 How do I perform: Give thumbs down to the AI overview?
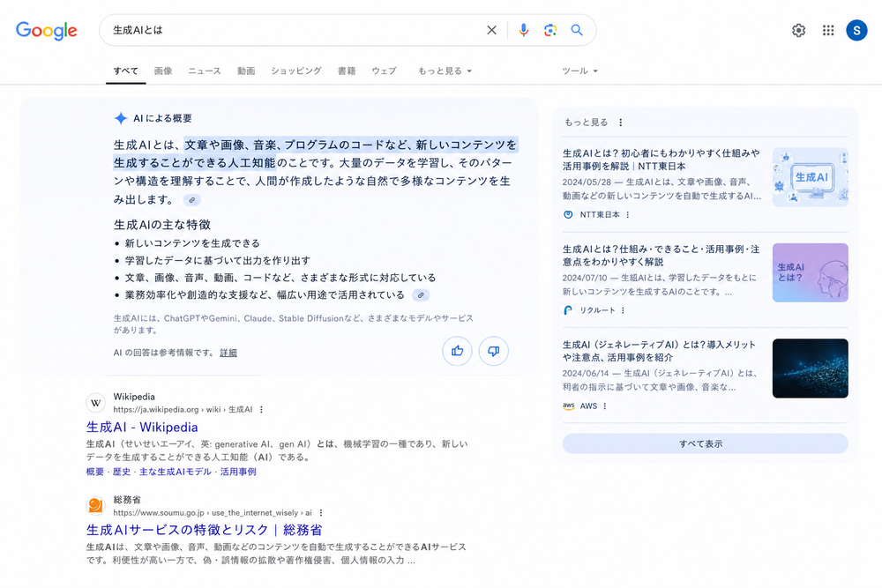pos(493,352)
